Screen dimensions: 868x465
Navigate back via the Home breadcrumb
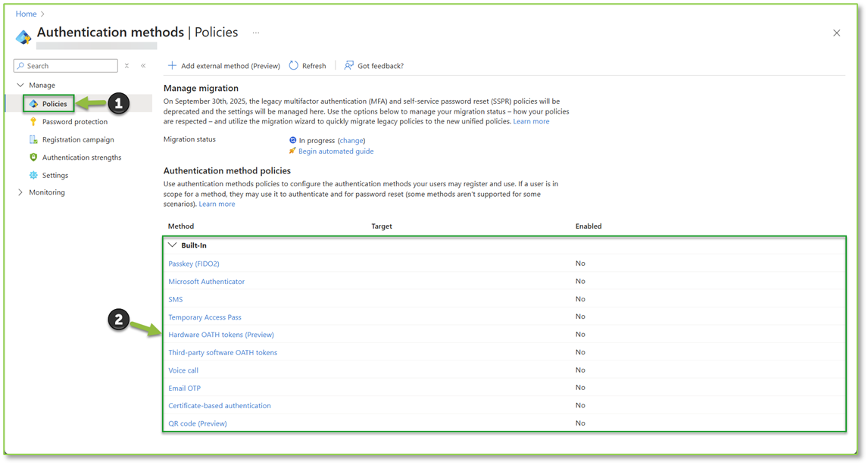click(x=26, y=13)
